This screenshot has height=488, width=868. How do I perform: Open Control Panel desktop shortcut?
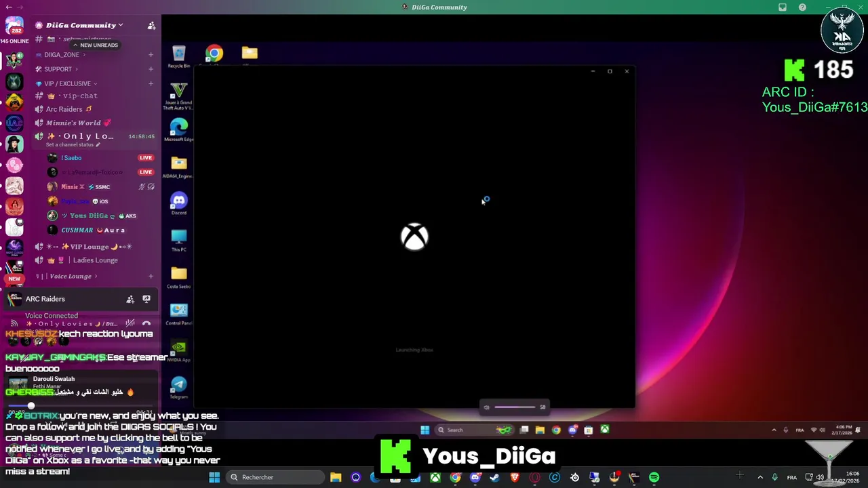point(178,314)
